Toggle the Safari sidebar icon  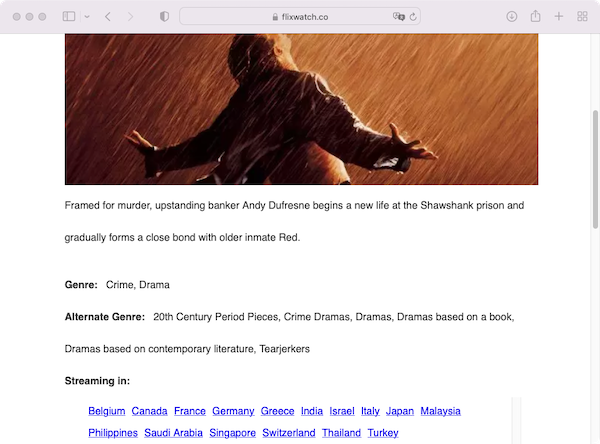pyautogui.click(x=69, y=16)
